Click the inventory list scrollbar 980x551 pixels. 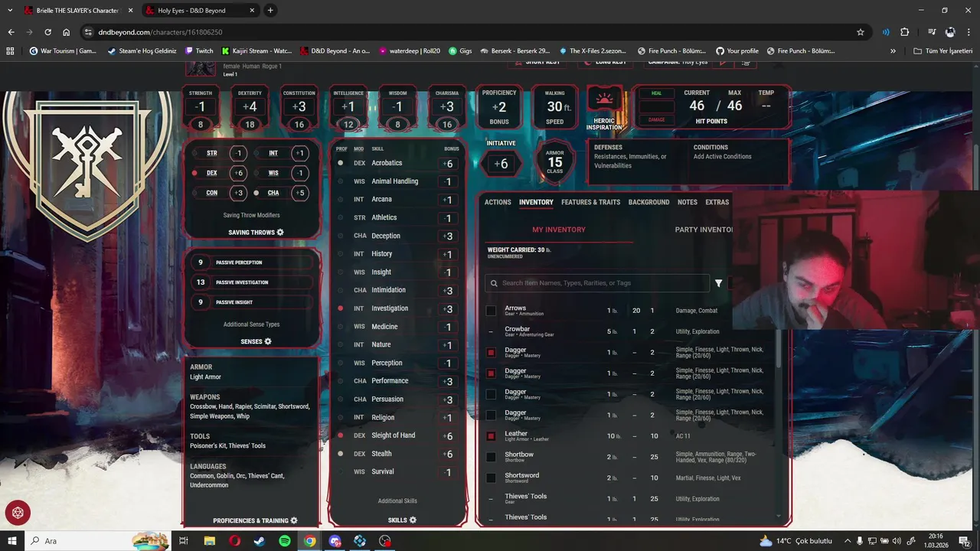pyautogui.click(x=779, y=348)
